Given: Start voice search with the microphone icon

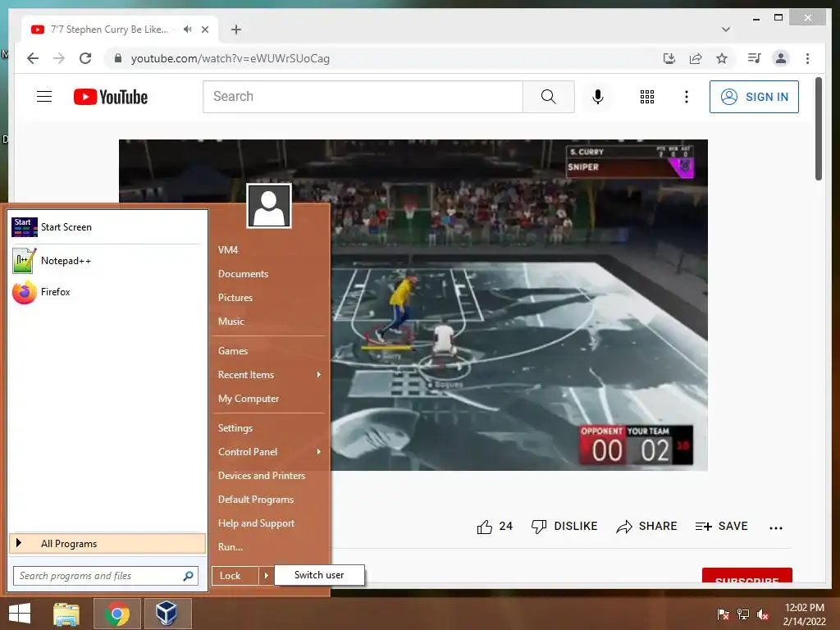Looking at the screenshot, I should (x=598, y=97).
